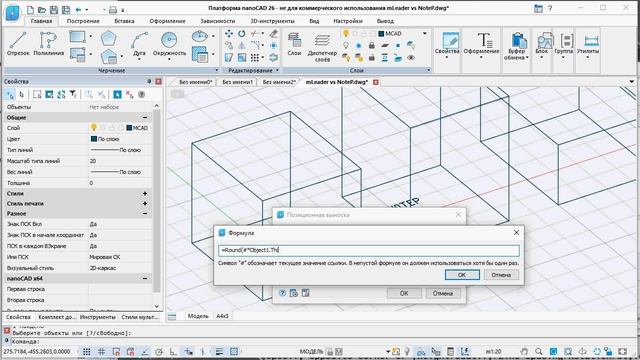Toggle the lock icon in Слои ribbon panel
The width and height of the screenshot is (640, 360).
[x=371, y=45]
